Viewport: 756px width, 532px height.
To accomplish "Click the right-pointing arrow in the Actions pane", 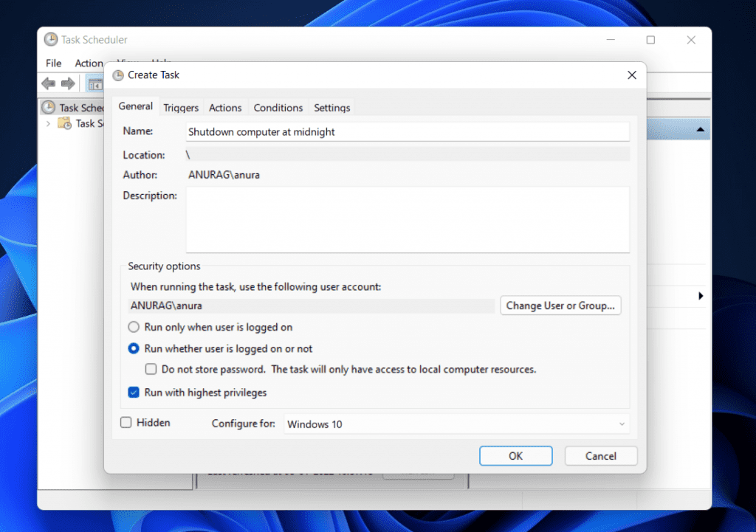I will tap(700, 296).
